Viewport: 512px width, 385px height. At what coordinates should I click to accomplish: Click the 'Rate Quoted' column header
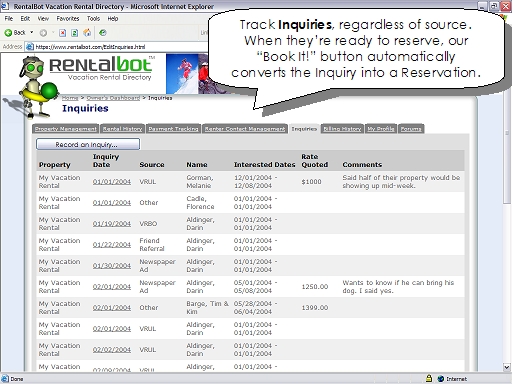(315, 161)
